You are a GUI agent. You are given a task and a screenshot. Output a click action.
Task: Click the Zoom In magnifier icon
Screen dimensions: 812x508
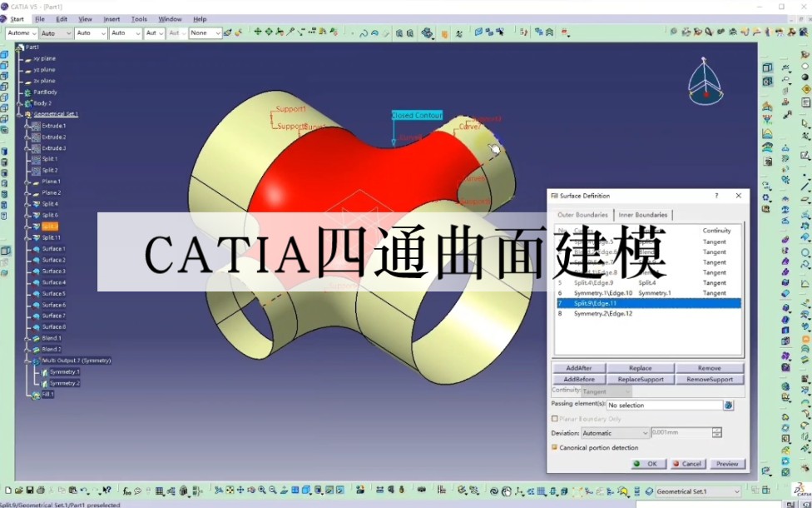coord(262,491)
